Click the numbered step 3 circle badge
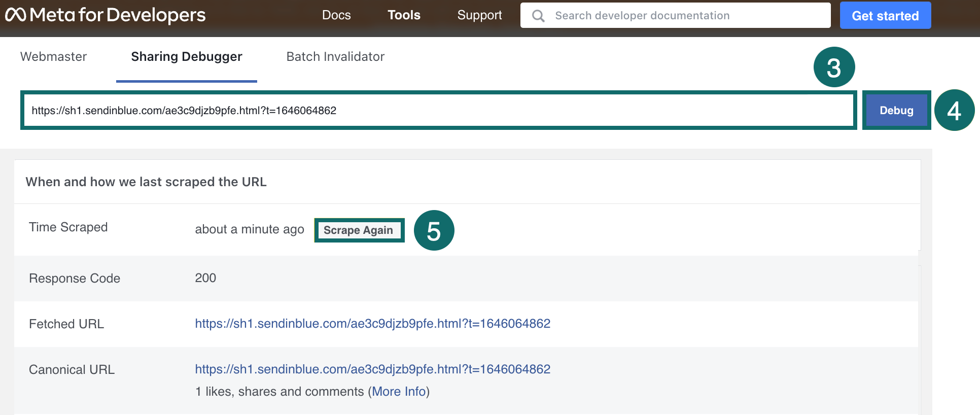 834,67
